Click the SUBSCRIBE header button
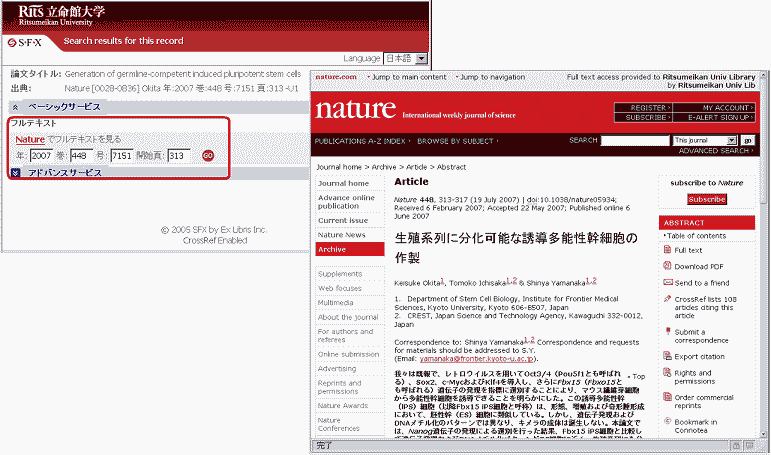Viewport: 771px width, 455px height. click(643, 117)
